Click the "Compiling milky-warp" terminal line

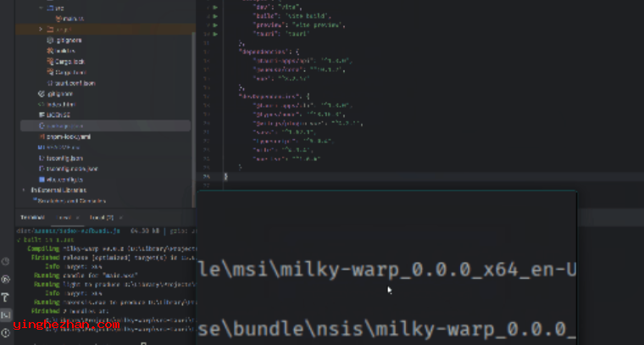pyautogui.click(x=112, y=248)
